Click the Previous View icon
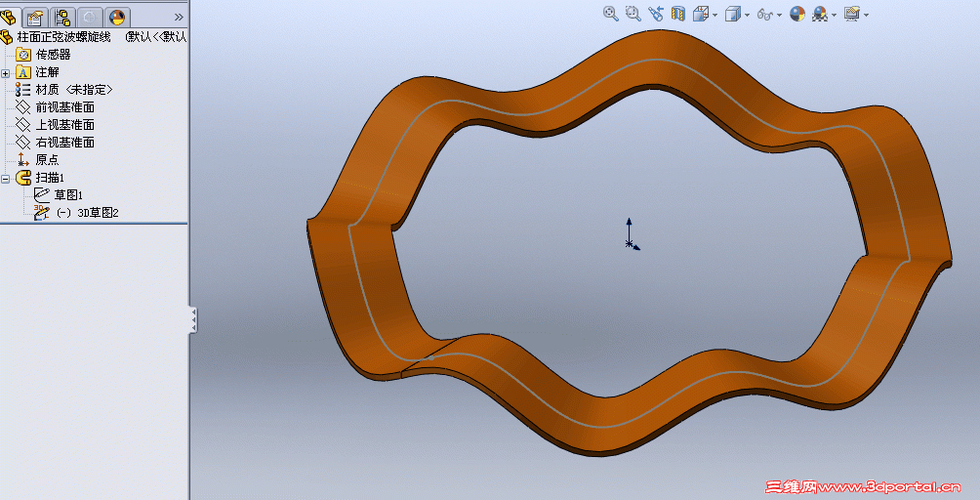The image size is (980, 500). pyautogui.click(x=656, y=14)
